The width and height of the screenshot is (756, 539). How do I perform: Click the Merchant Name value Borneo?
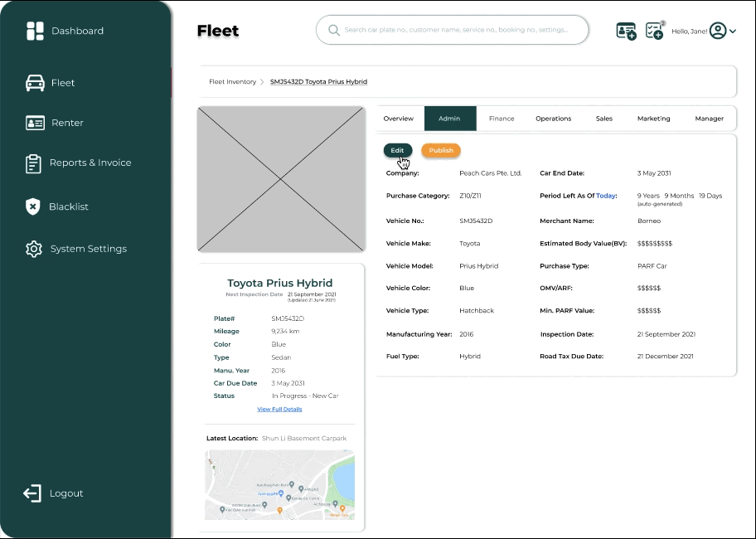649,221
